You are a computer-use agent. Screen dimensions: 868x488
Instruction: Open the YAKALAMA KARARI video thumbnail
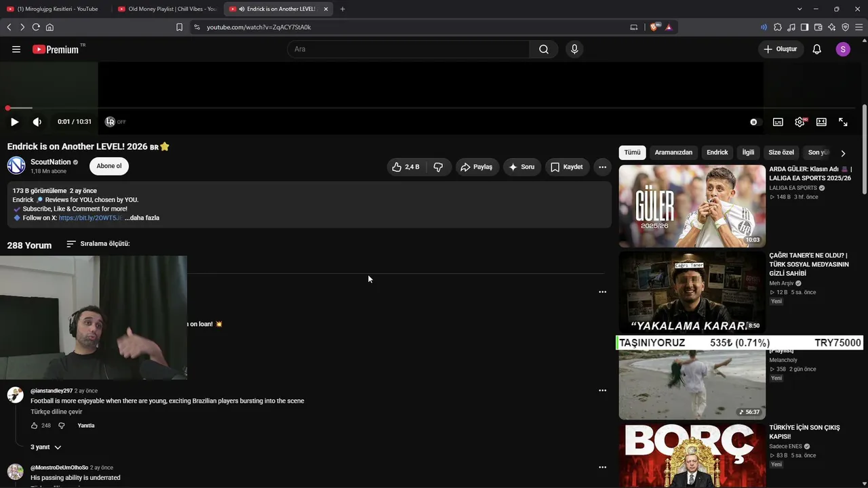692,293
